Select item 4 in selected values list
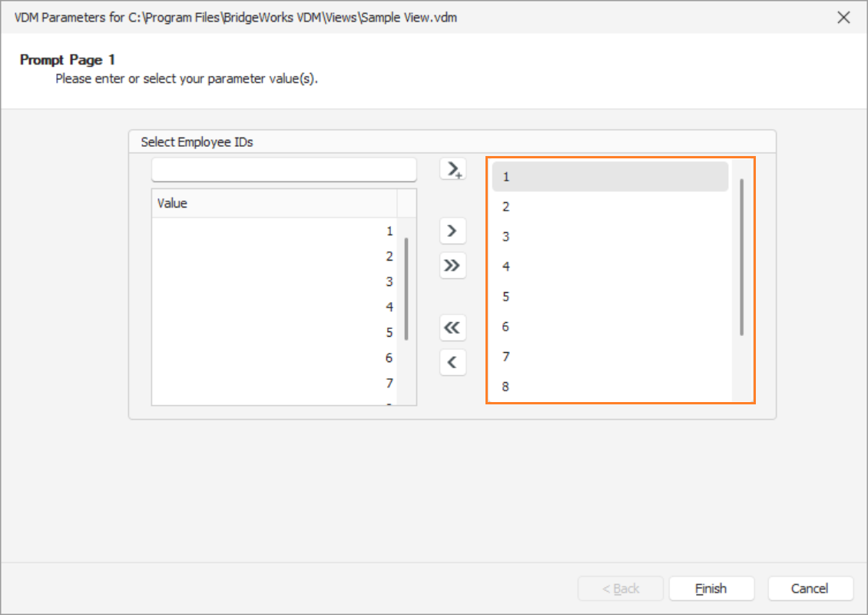Image resolution: width=868 pixels, height=615 pixels. 610,267
